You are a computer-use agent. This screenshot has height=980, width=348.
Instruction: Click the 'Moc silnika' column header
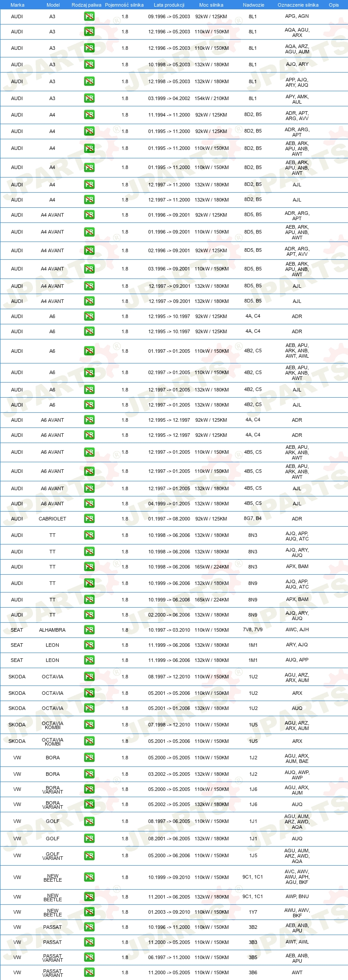coord(211,5)
